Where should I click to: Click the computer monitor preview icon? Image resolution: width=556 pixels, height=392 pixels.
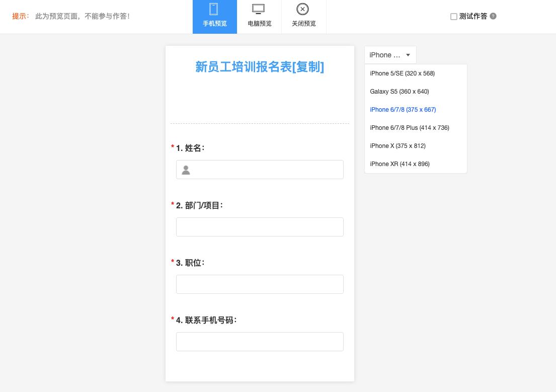click(258, 9)
